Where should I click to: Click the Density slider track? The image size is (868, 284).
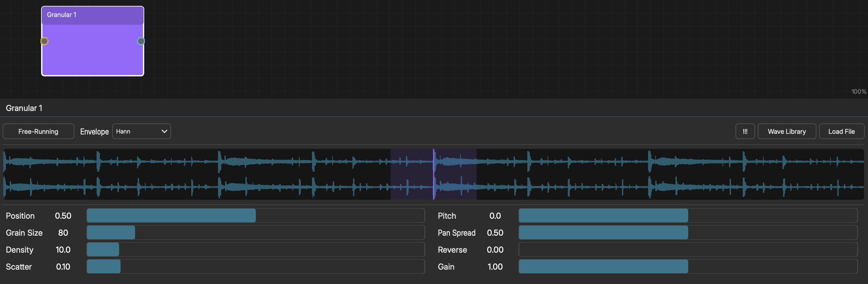256,249
